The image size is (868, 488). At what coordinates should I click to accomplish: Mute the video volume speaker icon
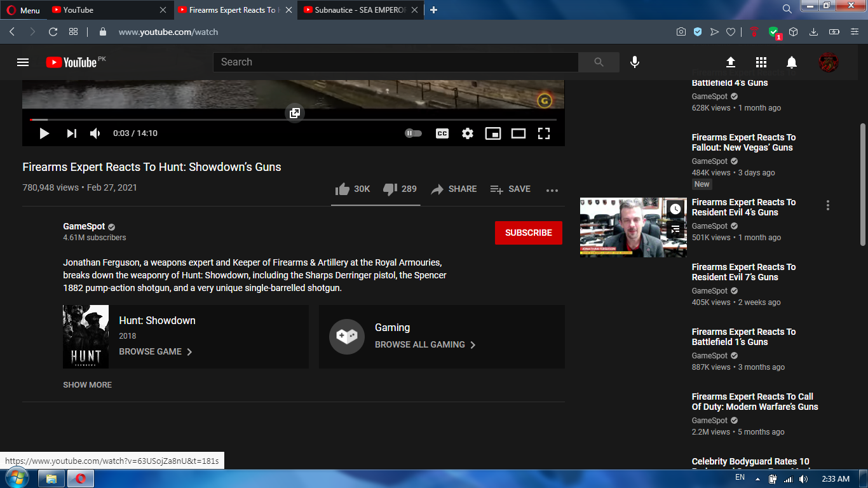(95, 133)
